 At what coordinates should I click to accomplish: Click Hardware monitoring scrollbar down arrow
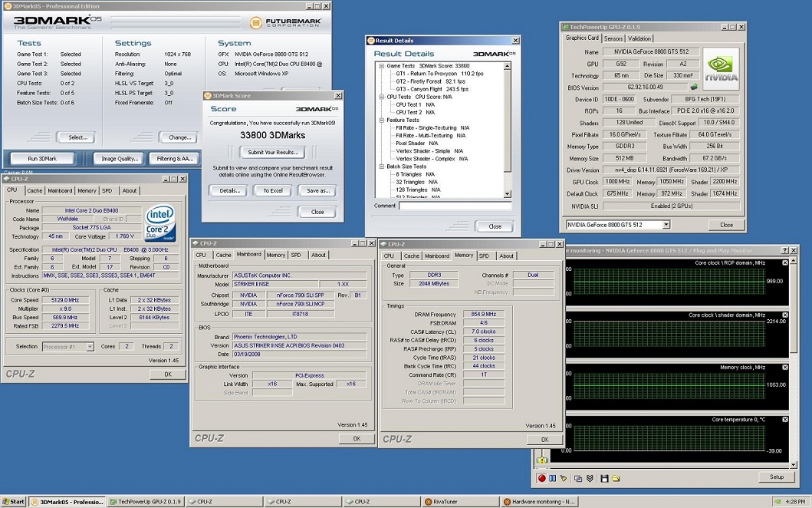coord(794,464)
